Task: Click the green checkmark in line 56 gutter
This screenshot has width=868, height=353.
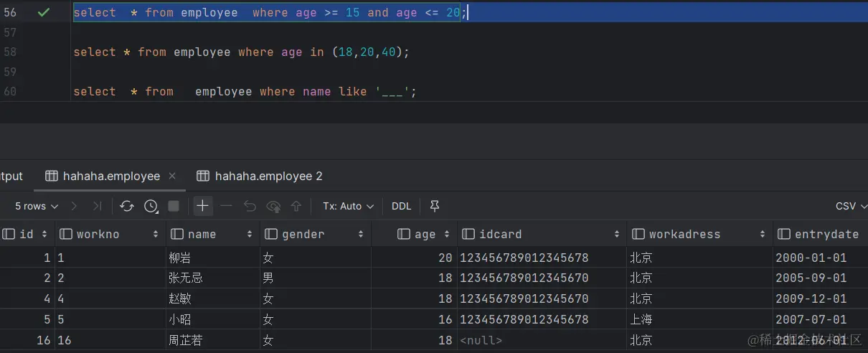Action: pyautogui.click(x=44, y=12)
